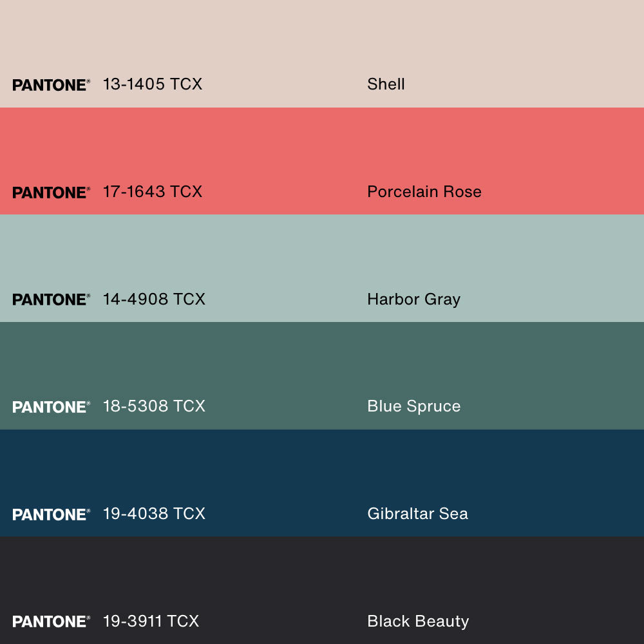Click the color code 17-1643 TCX

click(x=153, y=192)
